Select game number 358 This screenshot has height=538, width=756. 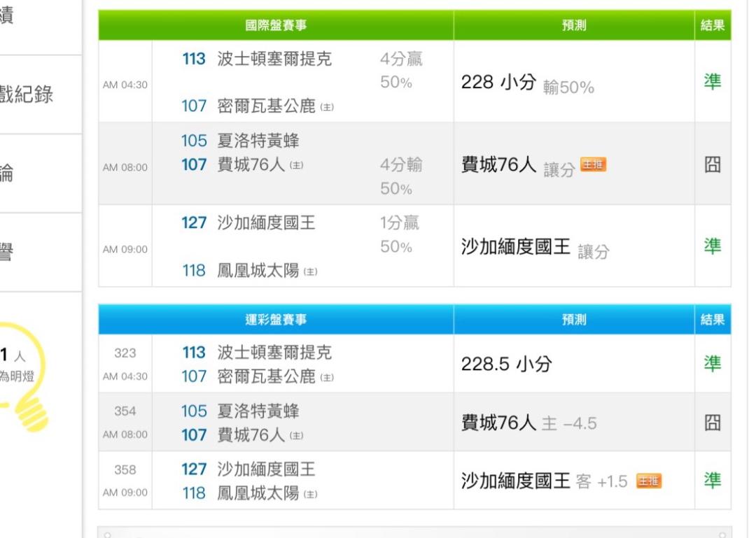[x=125, y=469]
